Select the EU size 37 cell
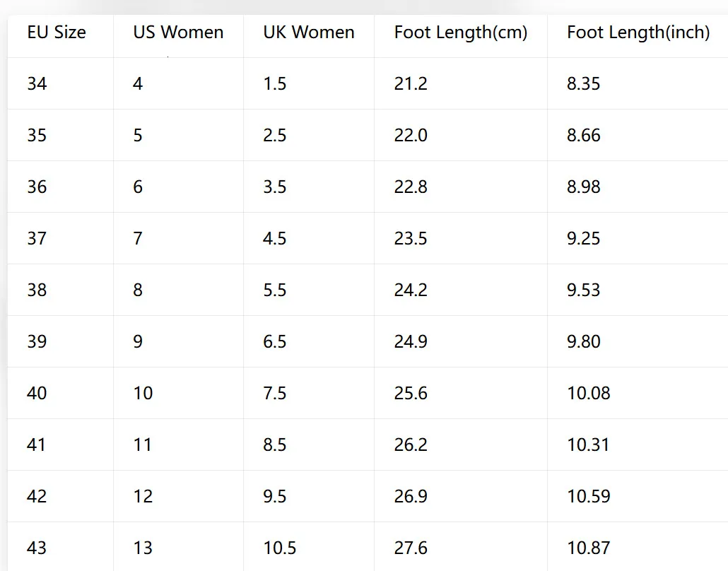 (60, 238)
